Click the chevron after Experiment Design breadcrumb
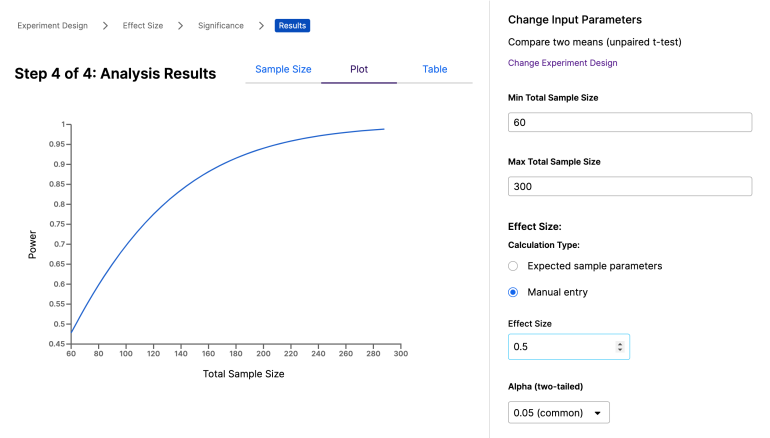Viewport: 770px width, 438px height. (x=105, y=25)
